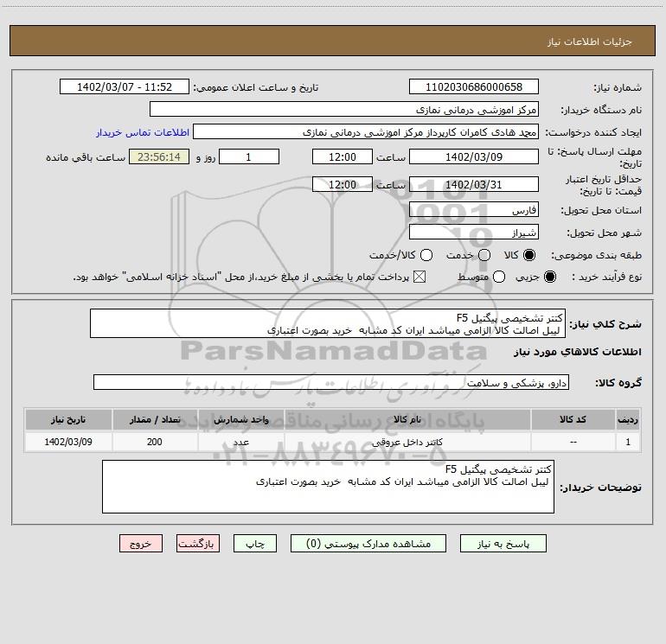Click the پاسخ به نیاز button
The image size is (666, 644).
[x=503, y=544]
